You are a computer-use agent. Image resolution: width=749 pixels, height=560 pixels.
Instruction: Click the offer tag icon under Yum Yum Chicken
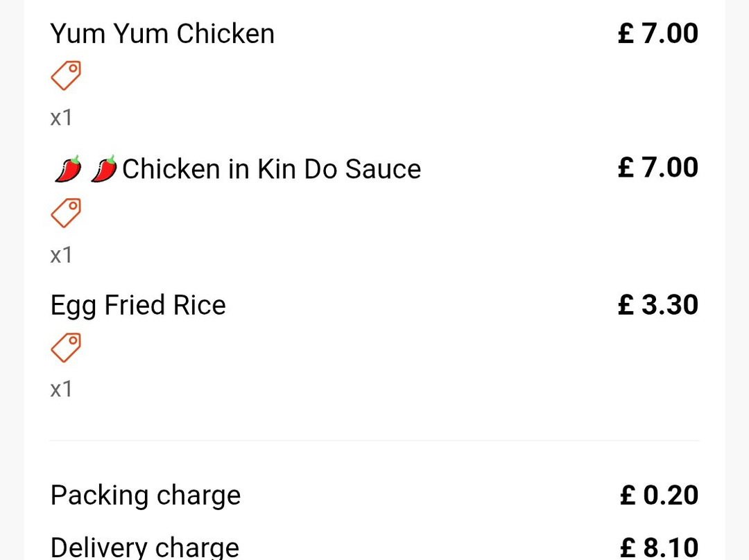(x=66, y=76)
